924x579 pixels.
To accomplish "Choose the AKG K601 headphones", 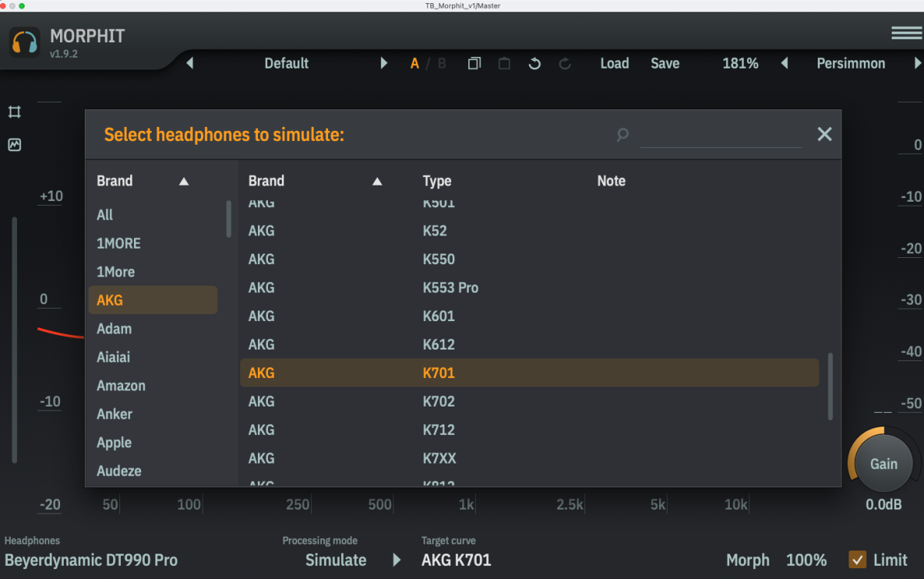I will [x=529, y=316].
